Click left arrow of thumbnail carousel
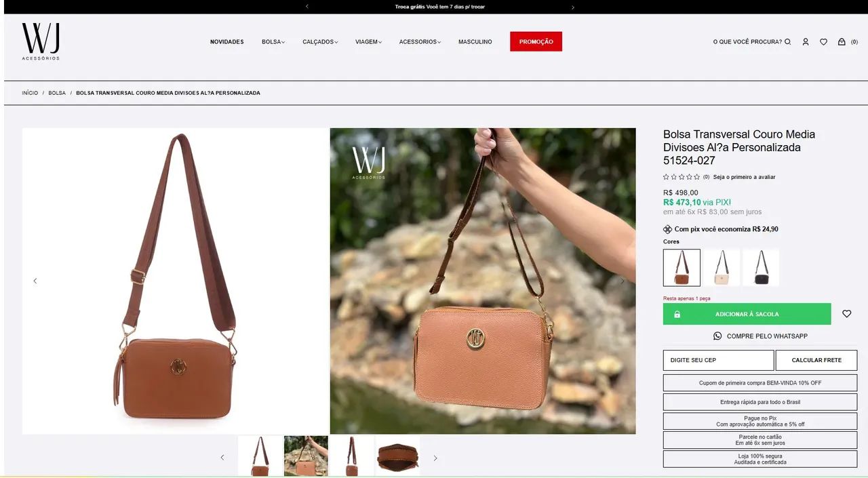The width and height of the screenshot is (868, 478). pos(222,458)
